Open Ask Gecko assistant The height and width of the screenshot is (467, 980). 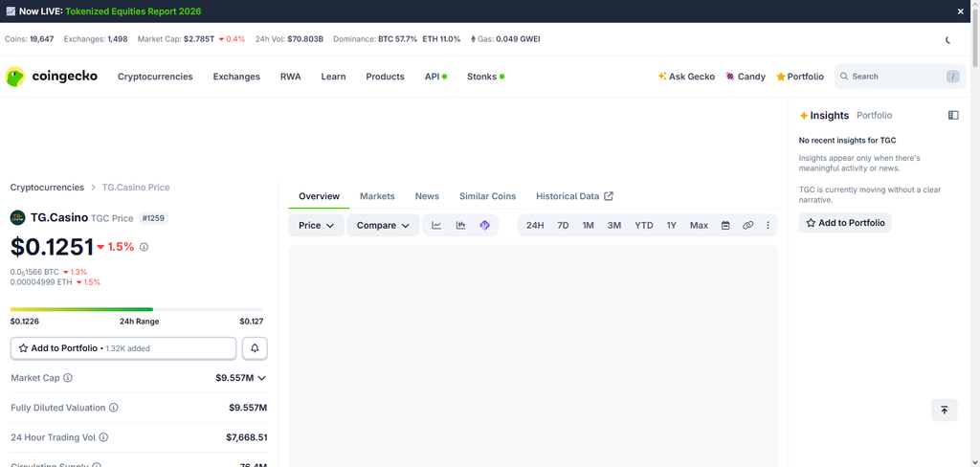[686, 77]
